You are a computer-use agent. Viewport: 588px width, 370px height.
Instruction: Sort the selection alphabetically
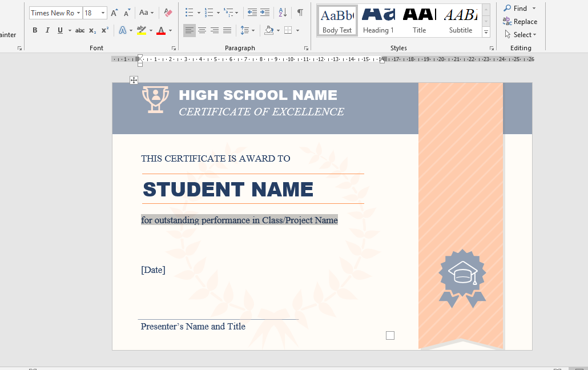(x=282, y=12)
